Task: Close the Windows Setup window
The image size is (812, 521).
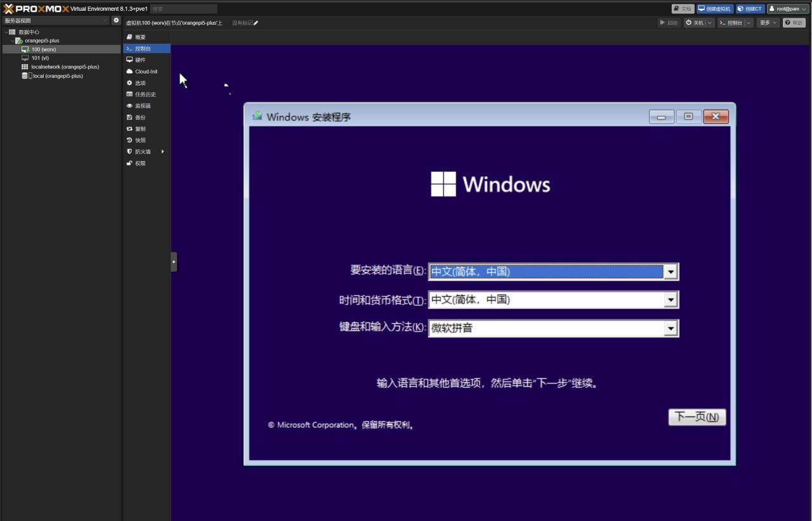Action: (x=716, y=117)
